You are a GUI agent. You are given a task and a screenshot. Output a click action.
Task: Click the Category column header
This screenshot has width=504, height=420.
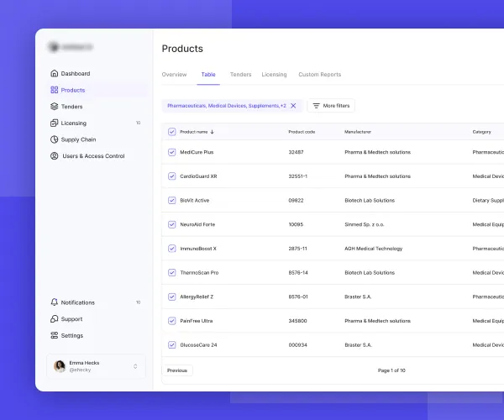pos(481,132)
